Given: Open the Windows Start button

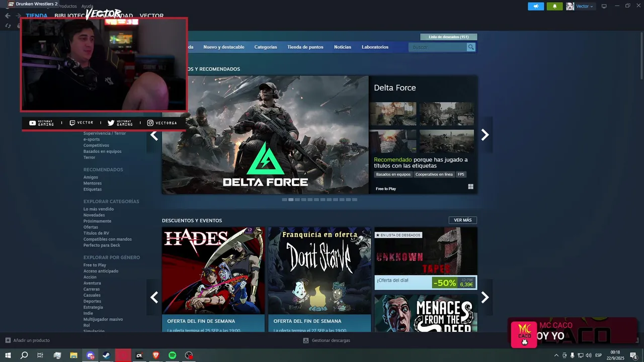Looking at the screenshot, I should click(8, 355).
